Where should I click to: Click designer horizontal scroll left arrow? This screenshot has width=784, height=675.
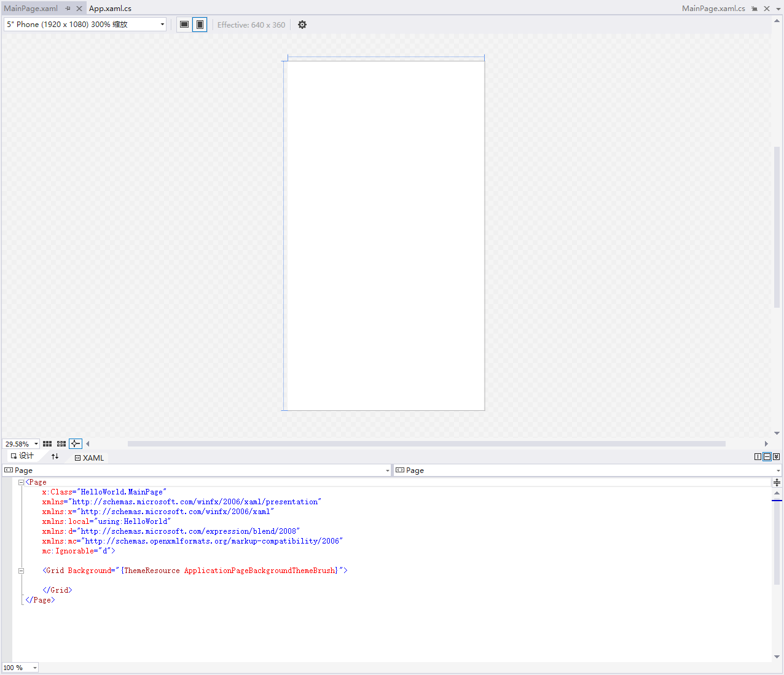click(x=88, y=443)
